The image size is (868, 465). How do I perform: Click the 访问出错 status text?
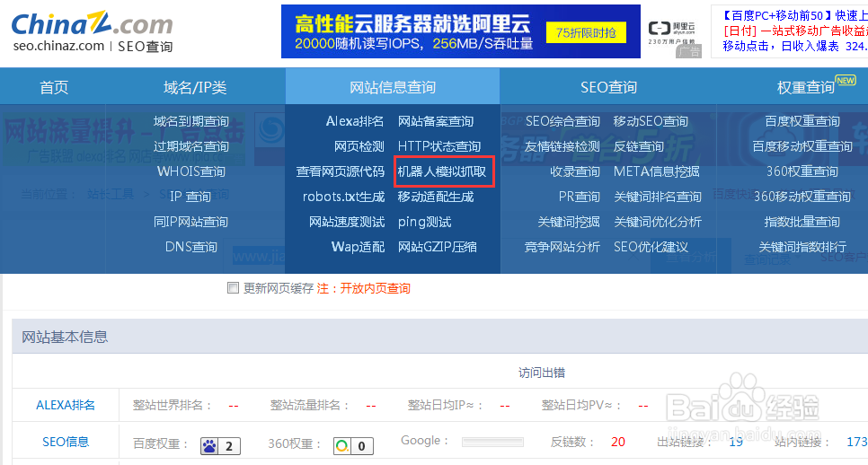click(542, 373)
